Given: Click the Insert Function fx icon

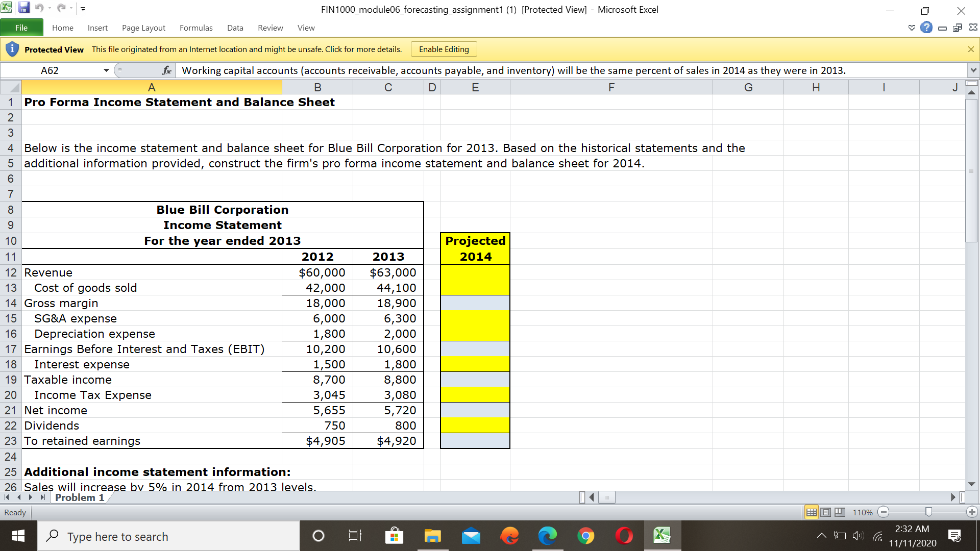Looking at the screenshot, I should pos(166,70).
